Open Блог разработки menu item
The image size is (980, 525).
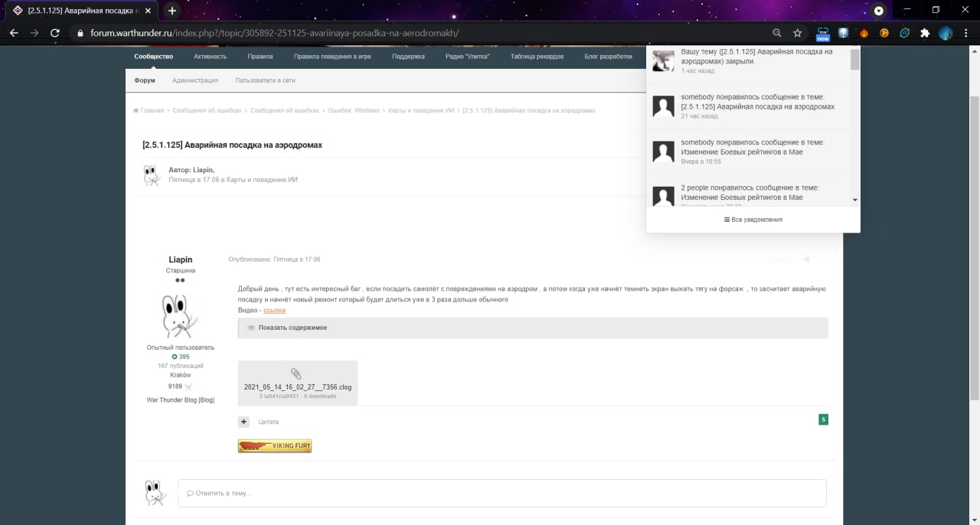pyautogui.click(x=609, y=57)
